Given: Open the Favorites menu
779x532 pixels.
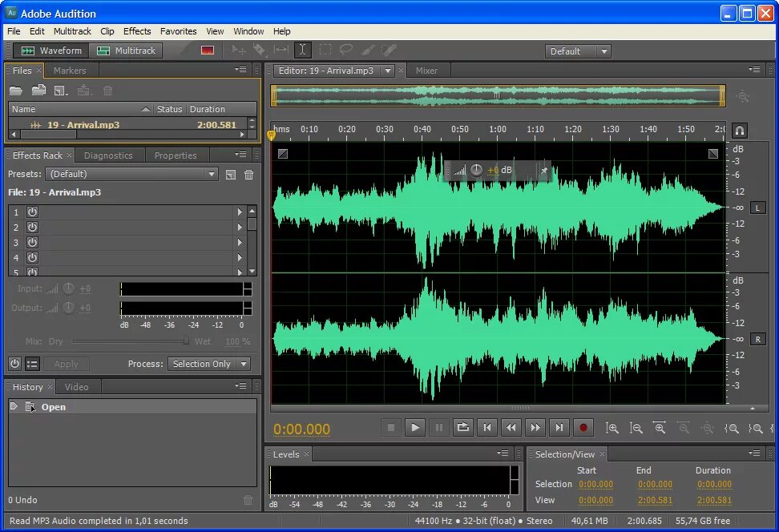Looking at the screenshot, I should [179, 31].
